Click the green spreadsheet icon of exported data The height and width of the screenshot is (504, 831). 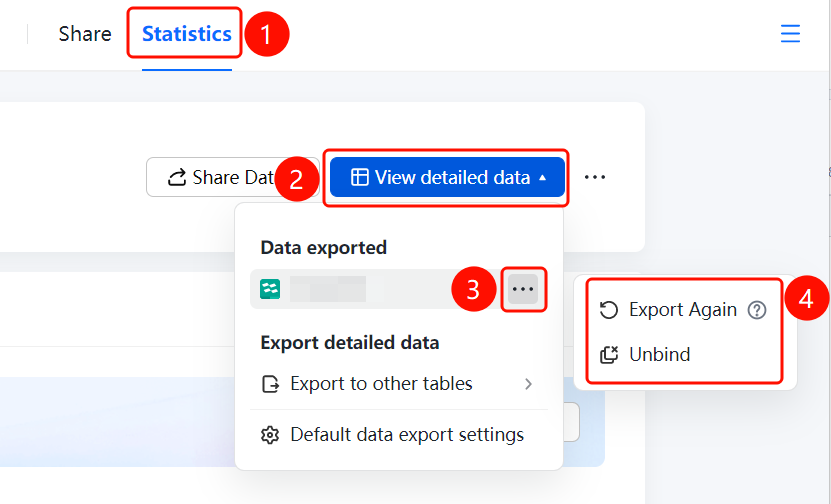pos(270,289)
